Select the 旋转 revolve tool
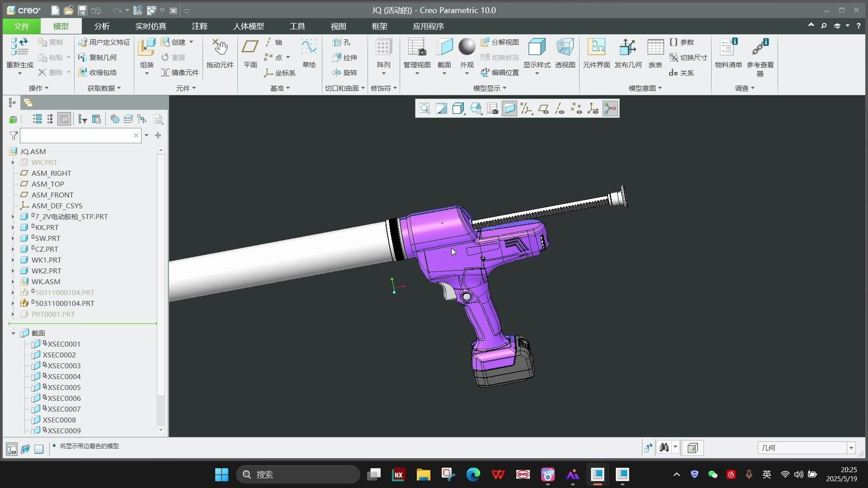 tap(344, 72)
